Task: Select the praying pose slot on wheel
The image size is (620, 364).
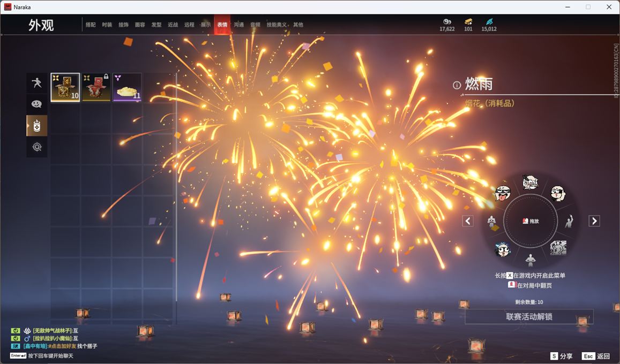Action: coord(492,222)
